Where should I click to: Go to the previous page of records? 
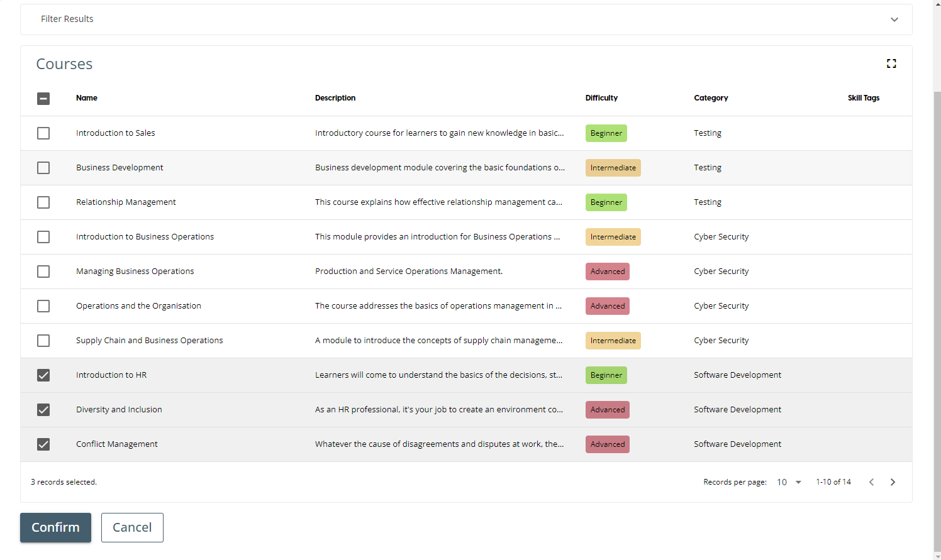pos(871,482)
